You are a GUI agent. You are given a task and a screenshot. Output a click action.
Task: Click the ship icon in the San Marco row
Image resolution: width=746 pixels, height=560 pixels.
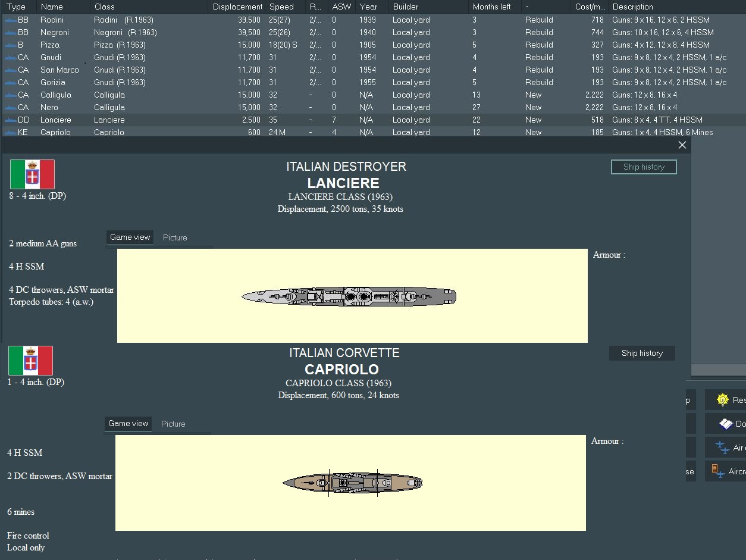coord(10,70)
